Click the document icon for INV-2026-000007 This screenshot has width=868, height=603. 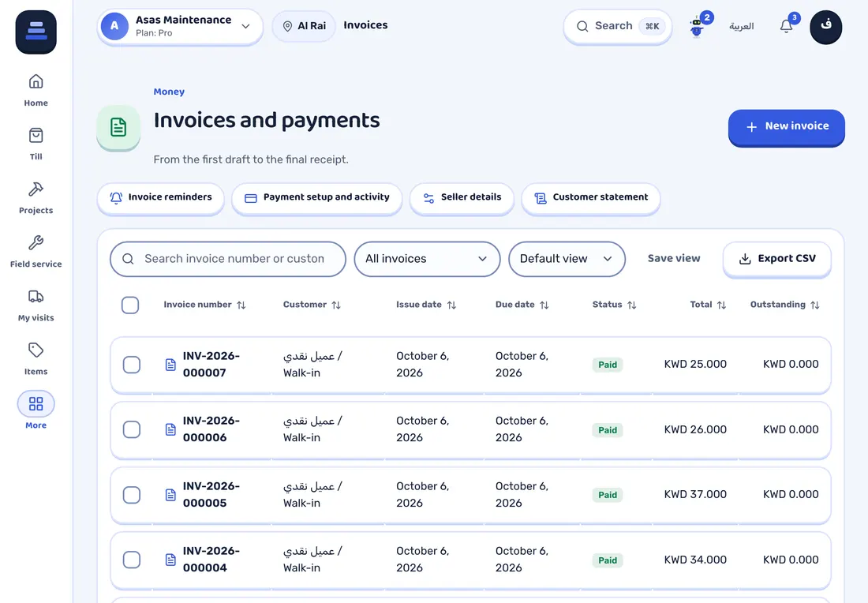[171, 365]
